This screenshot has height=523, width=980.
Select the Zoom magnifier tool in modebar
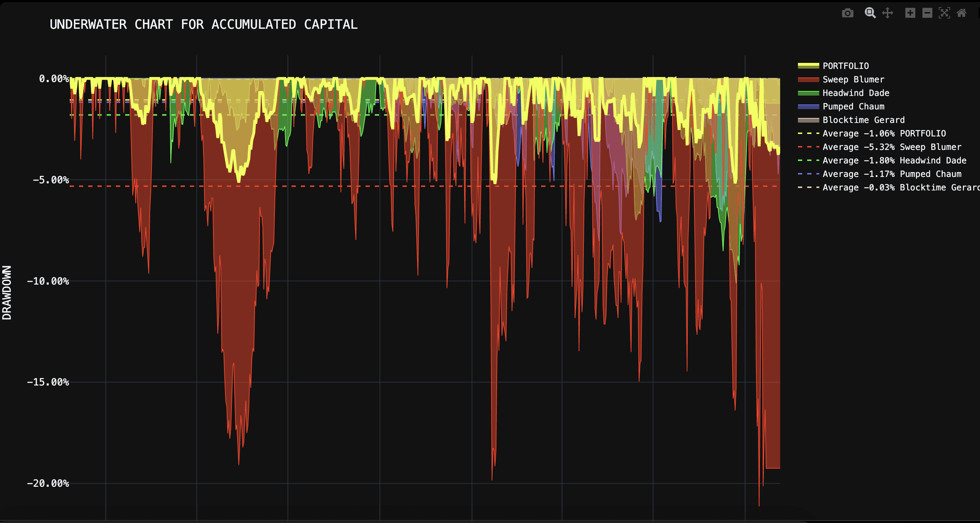pos(870,13)
